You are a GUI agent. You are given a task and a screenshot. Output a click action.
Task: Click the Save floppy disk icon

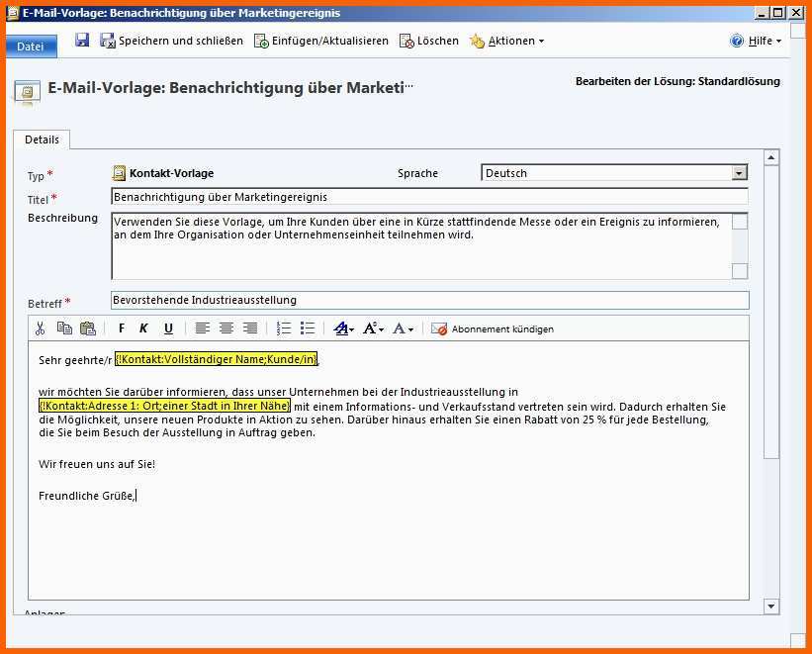pyautogui.click(x=82, y=41)
